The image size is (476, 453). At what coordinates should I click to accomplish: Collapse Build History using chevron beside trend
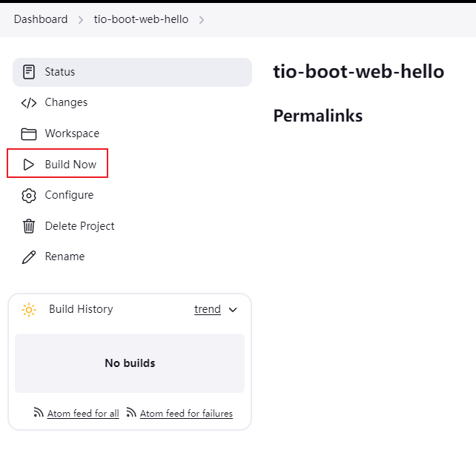pos(233,310)
